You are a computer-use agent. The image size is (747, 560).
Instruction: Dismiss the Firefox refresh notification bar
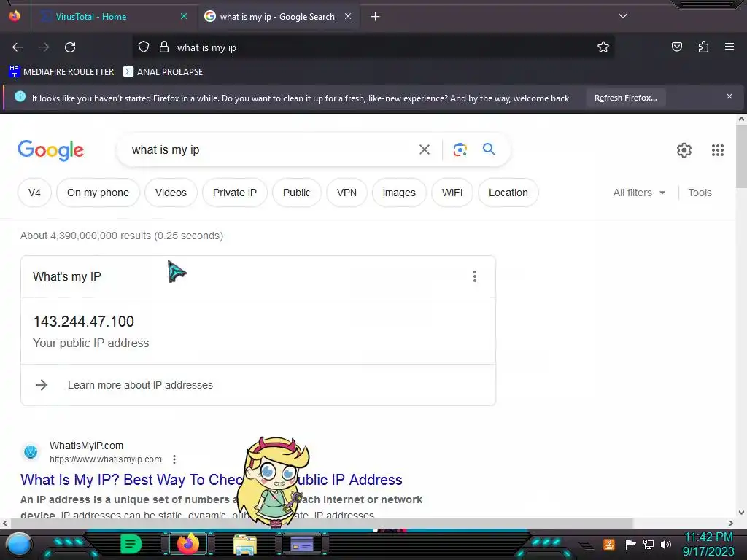click(x=729, y=97)
